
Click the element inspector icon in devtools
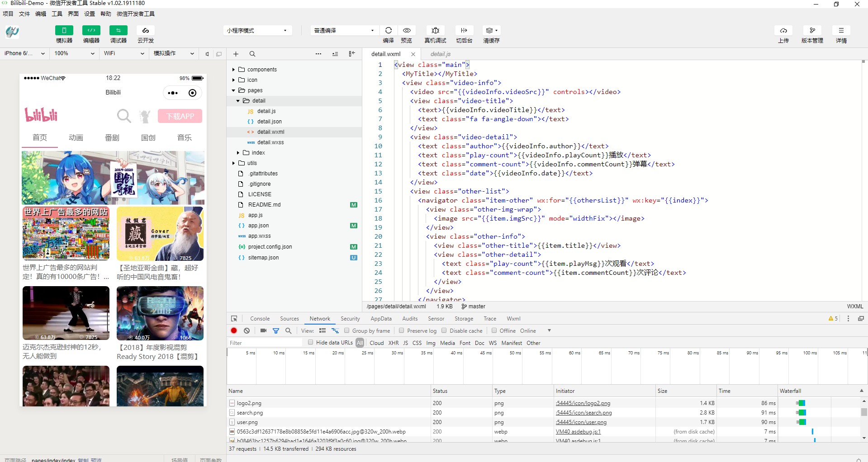[234, 319]
